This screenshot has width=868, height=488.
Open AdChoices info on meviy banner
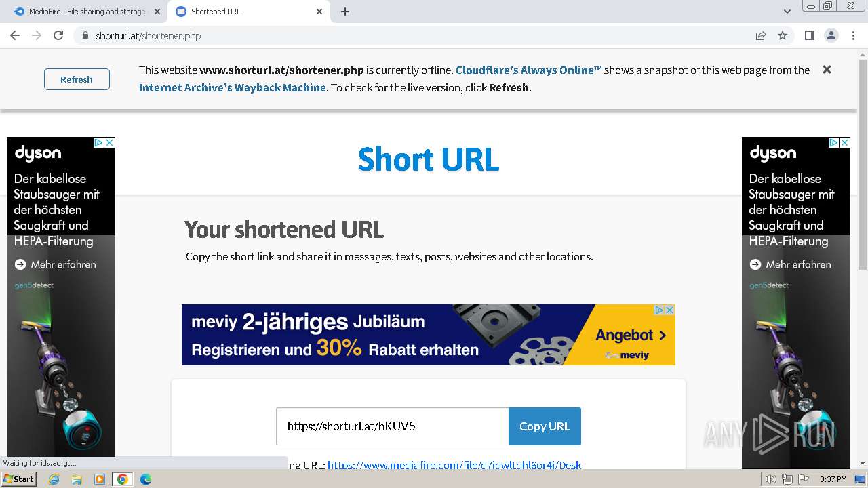coord(659,310)
